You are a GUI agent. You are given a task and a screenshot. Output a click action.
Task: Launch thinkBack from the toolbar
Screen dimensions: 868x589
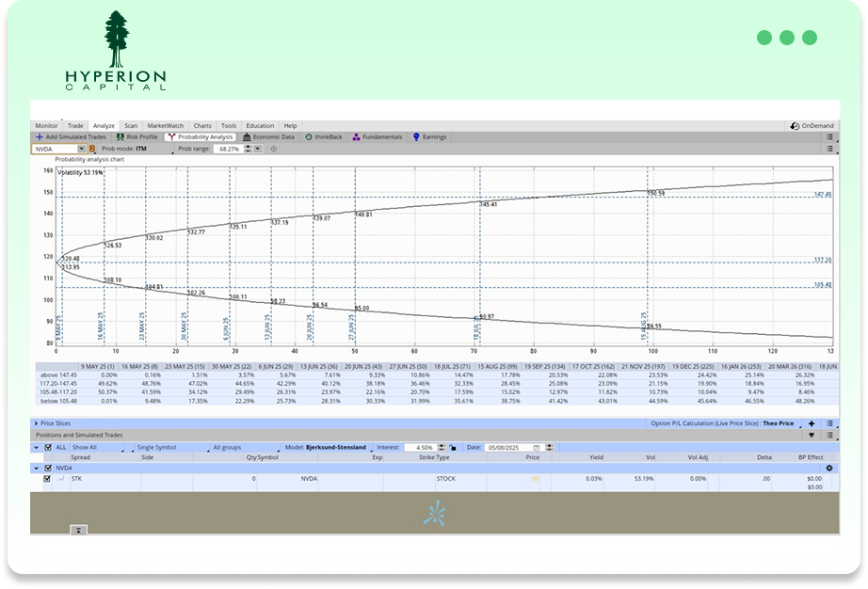click(326, 137)
